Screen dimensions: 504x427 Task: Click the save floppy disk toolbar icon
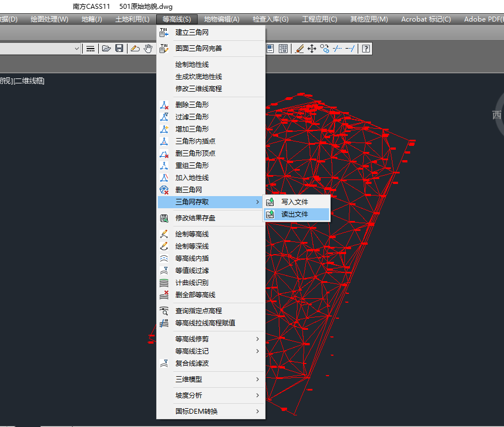[x=119, y=49]
